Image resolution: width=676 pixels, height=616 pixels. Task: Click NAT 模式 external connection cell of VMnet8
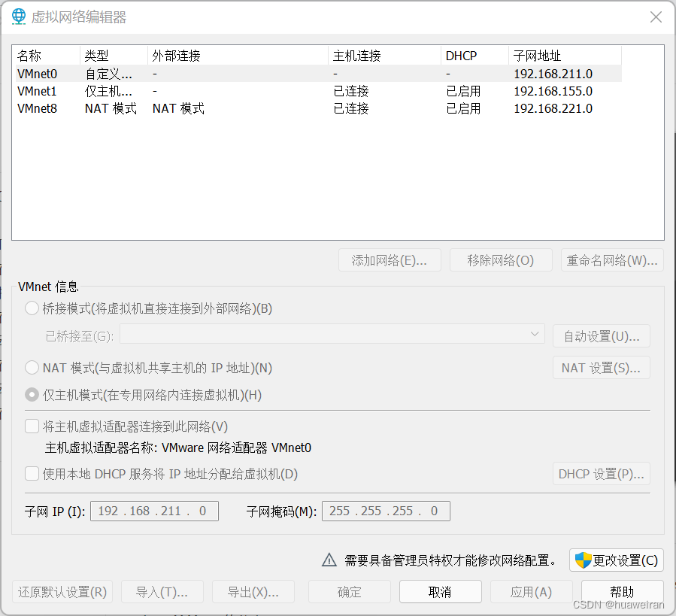pyautogui.click(x=178, y=109)
